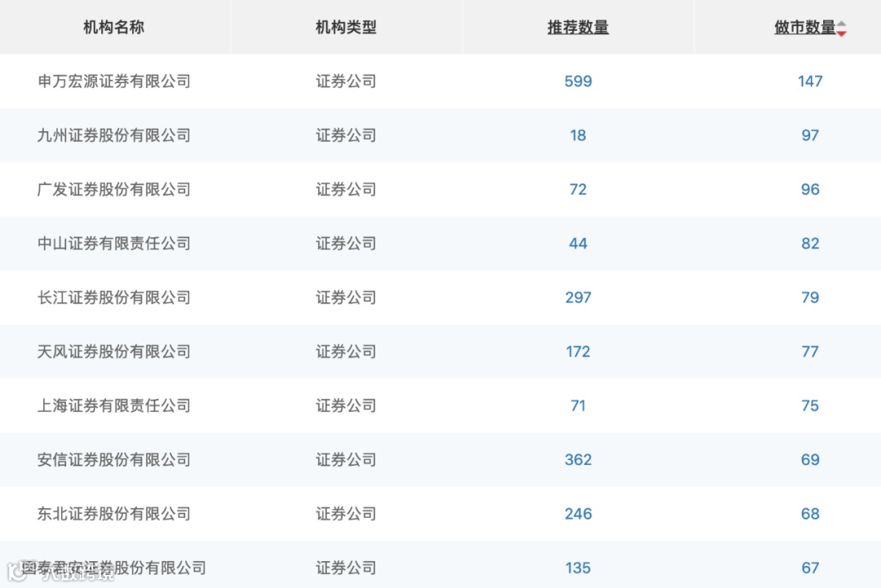Open 九州证券股份有限公司 row name
The height and width of the screenshot is (588, 881).
pos(114,135)
